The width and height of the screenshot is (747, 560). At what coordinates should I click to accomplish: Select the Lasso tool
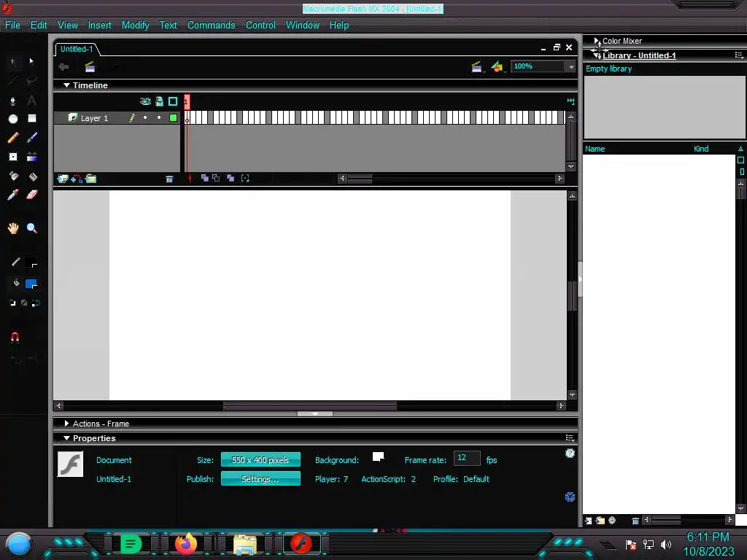click(x=31, y=80)
